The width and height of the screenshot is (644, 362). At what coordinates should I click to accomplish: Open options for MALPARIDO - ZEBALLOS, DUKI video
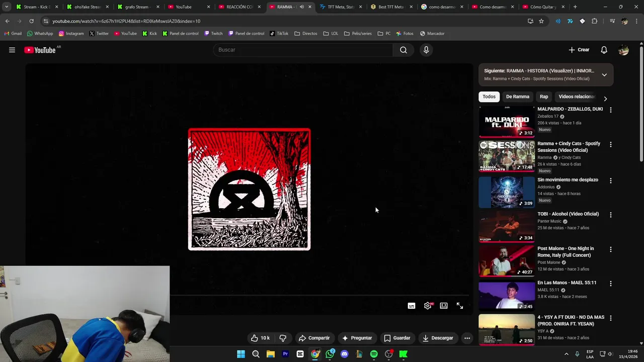click(611, 110)
